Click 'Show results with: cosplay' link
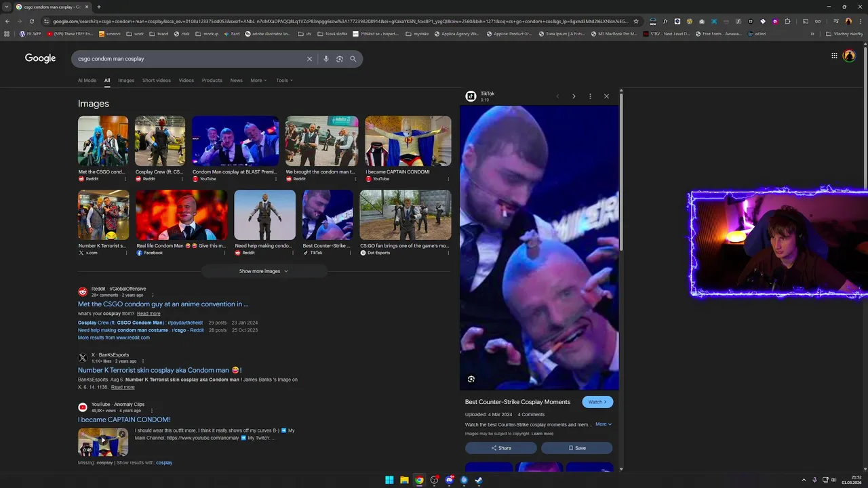The height and width of the screenshot is (488, 868). [164, 463]
